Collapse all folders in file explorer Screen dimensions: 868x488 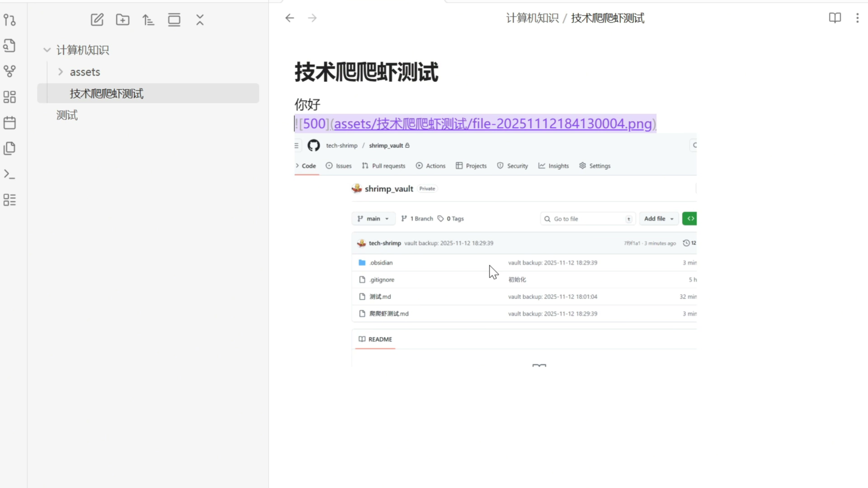point(200,20)
